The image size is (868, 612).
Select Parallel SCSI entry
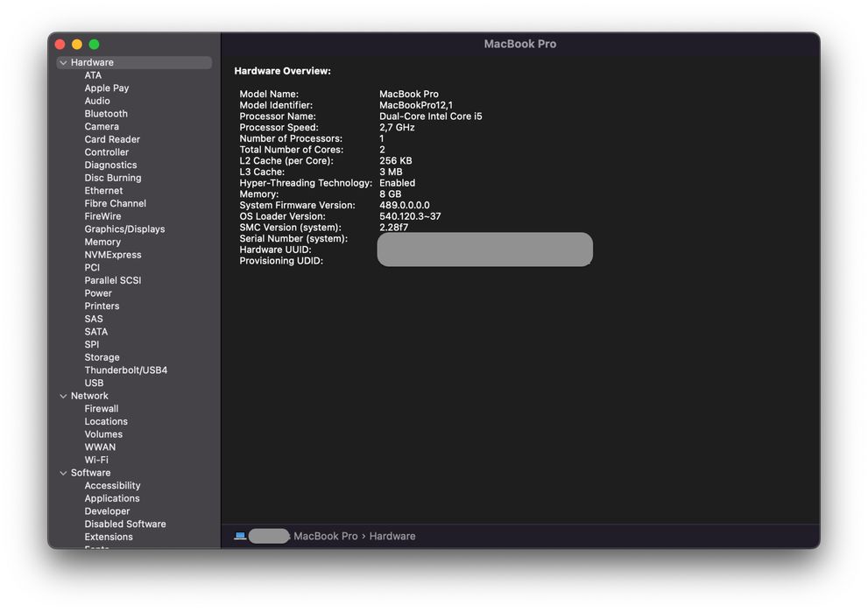[x=112, y=280]
